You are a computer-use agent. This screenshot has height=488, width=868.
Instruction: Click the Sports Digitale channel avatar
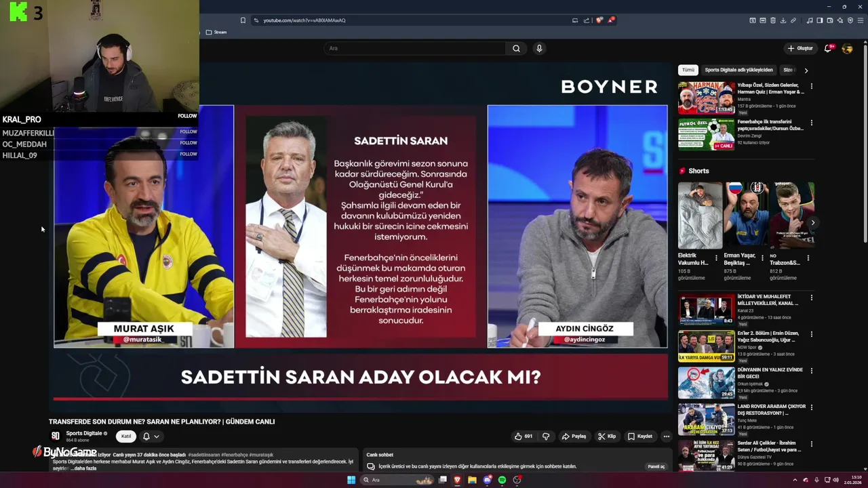[x=56, y=436]
